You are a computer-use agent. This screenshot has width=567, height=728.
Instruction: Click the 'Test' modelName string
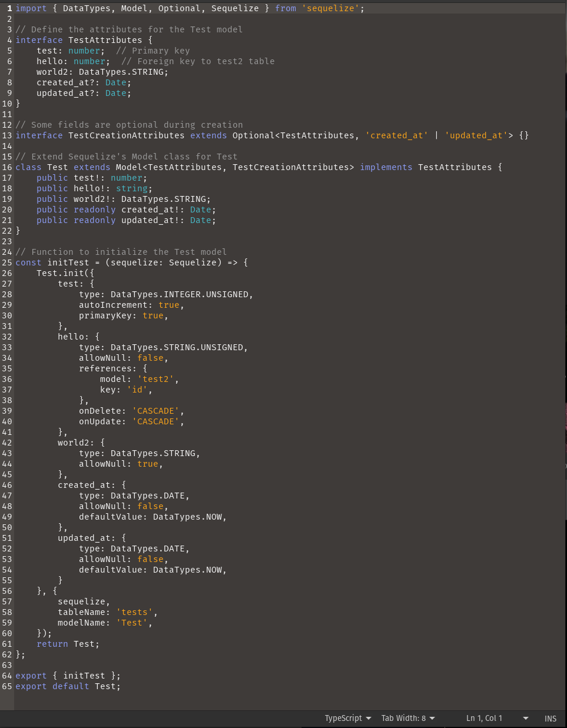coord(132,623)
